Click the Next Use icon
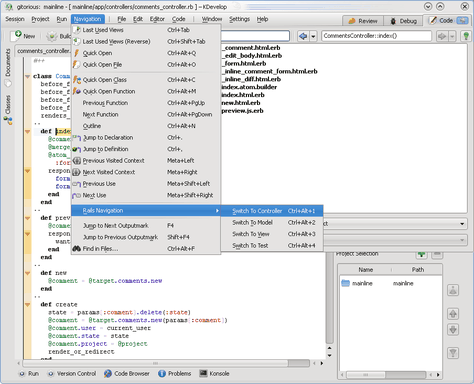The width and height of the screenshot is (474, 384). point(77,195)
